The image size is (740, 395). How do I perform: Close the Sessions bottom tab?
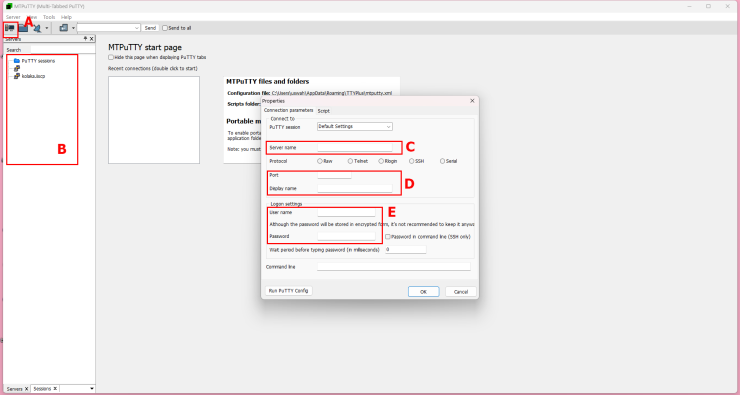coord(55,388)
